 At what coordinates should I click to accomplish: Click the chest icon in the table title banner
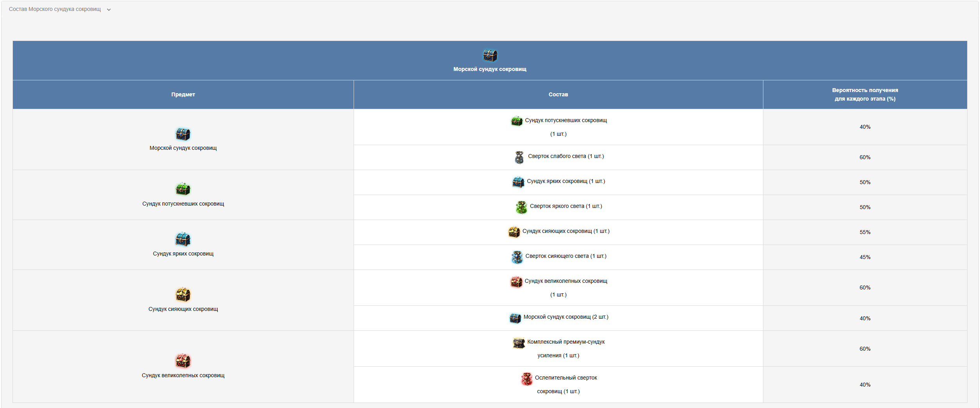(490, 55)
